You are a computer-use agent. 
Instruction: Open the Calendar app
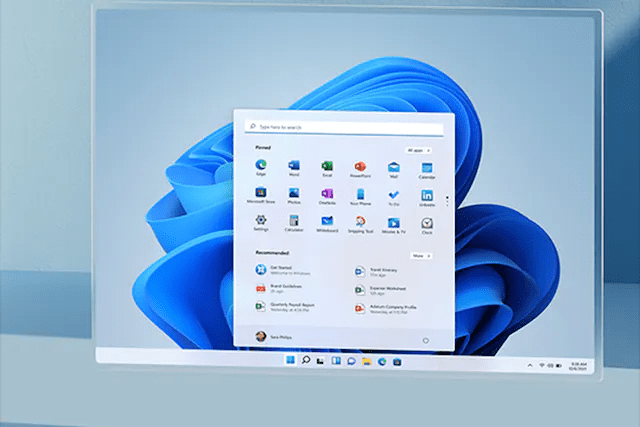point(427,170)
